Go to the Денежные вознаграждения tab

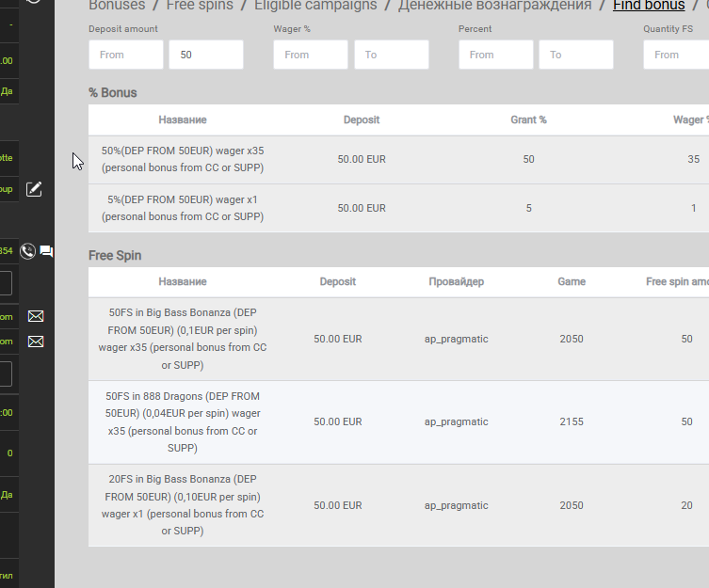tap(494, 6)
